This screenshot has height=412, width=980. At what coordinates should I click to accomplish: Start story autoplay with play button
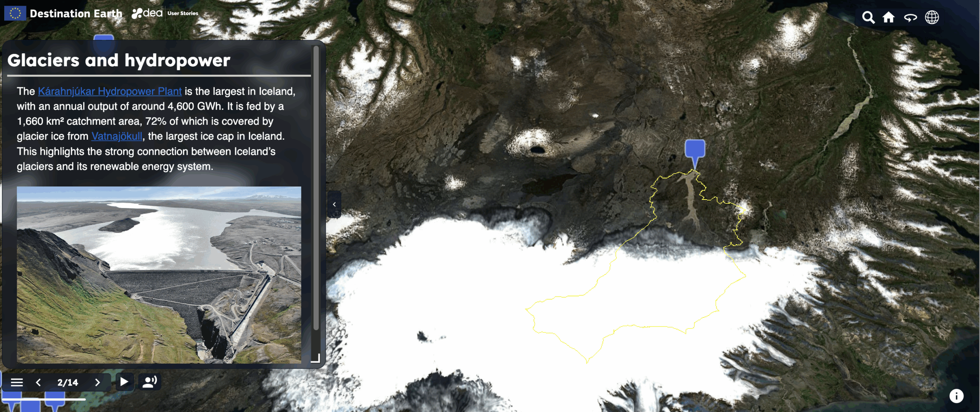pyautogui.click(x=124, y=382)
